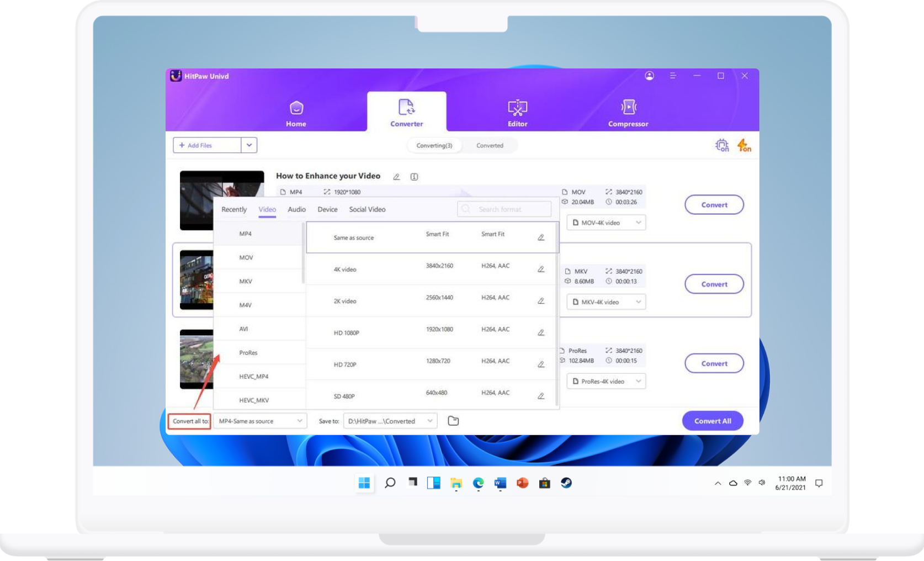Click the user account icon in the title bar

[650, 76]
